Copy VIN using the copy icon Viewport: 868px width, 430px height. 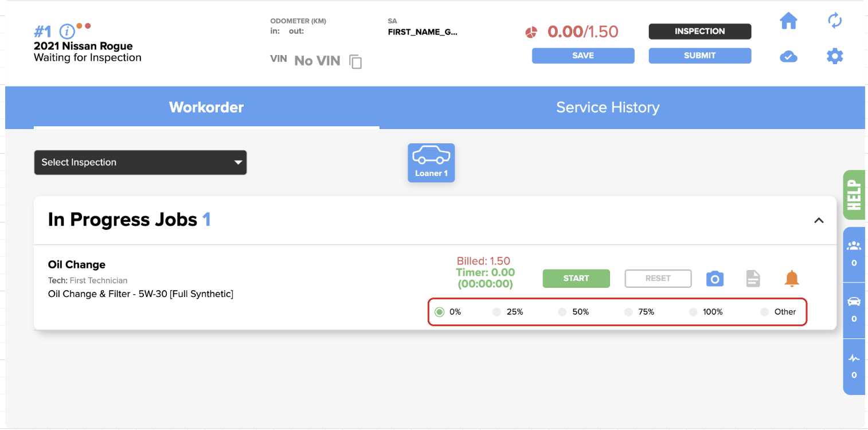[x=355, y=61]
